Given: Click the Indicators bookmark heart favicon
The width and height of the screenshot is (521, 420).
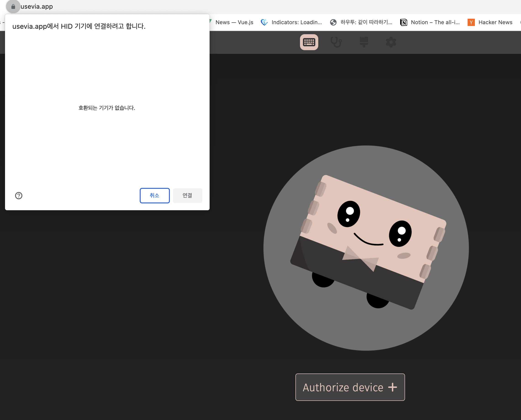Looking at the screenshot, I should (264, 22).
